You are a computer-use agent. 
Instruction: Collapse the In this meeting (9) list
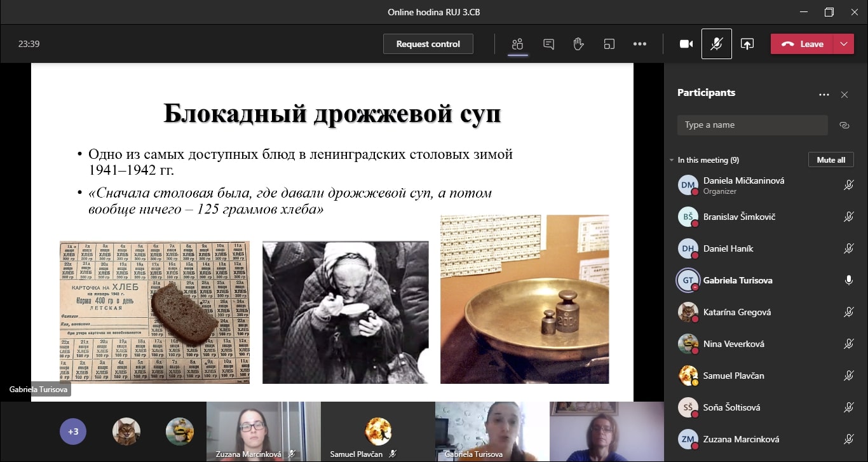click(672, 160)
